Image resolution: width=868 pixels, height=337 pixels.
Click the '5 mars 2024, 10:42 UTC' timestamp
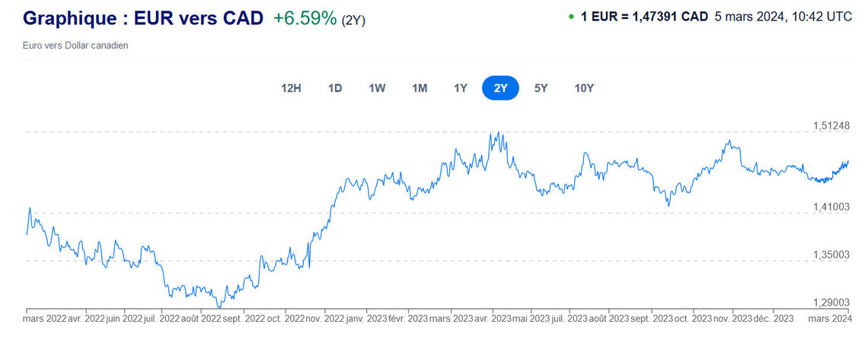783,17
